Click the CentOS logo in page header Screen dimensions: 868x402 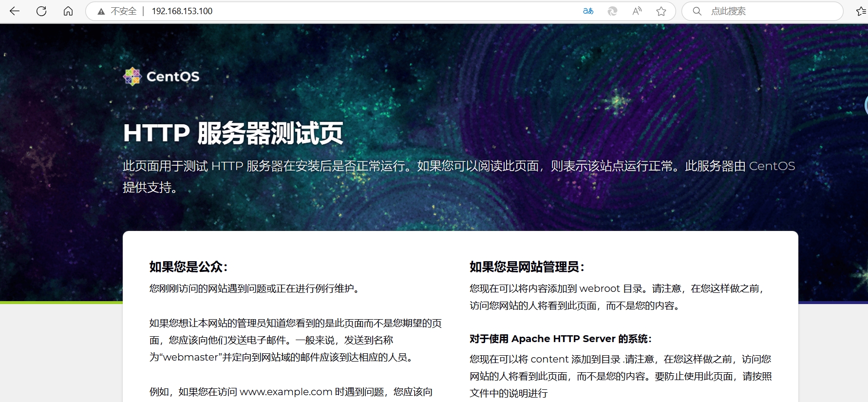(161, 77)
